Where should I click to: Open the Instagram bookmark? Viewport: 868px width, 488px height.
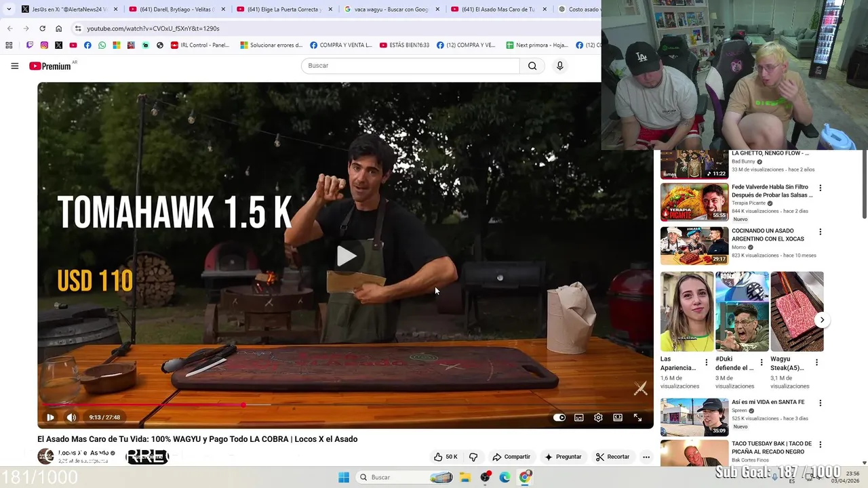[x=44, y=45]
